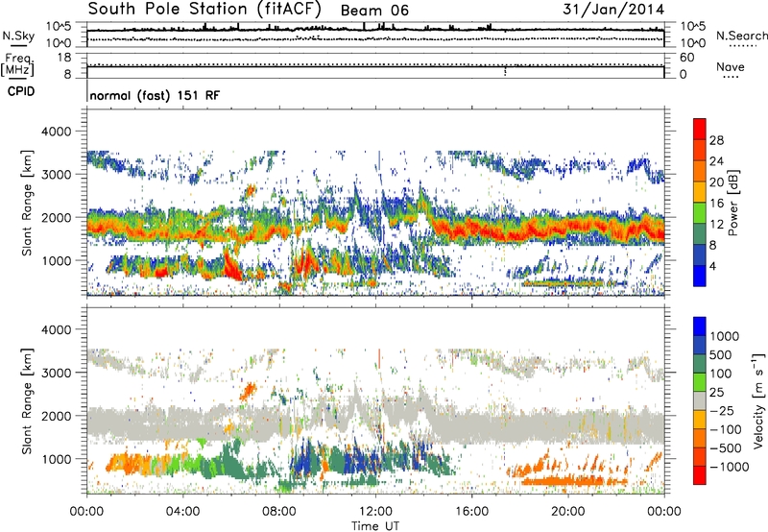Click the '-100' Velocity colorbar value
Screen dimensions: 768x532
tap(726, 429)
